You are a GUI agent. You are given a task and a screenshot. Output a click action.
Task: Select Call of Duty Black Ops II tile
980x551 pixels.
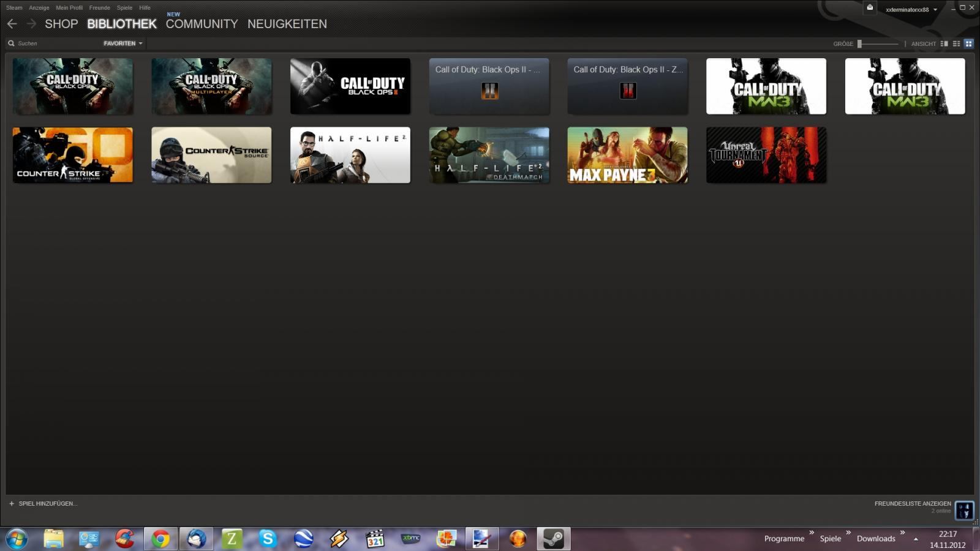coord(350,86)
